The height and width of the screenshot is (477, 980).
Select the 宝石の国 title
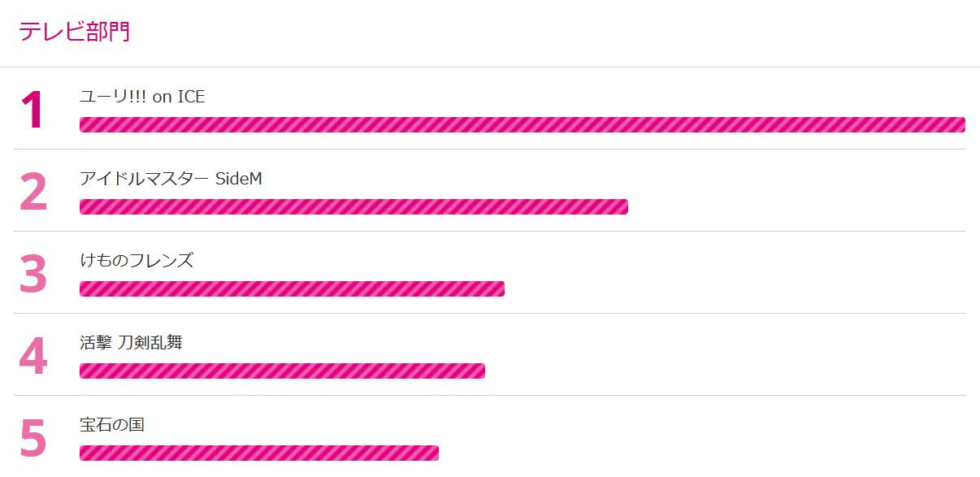click(x=112, y=425)
